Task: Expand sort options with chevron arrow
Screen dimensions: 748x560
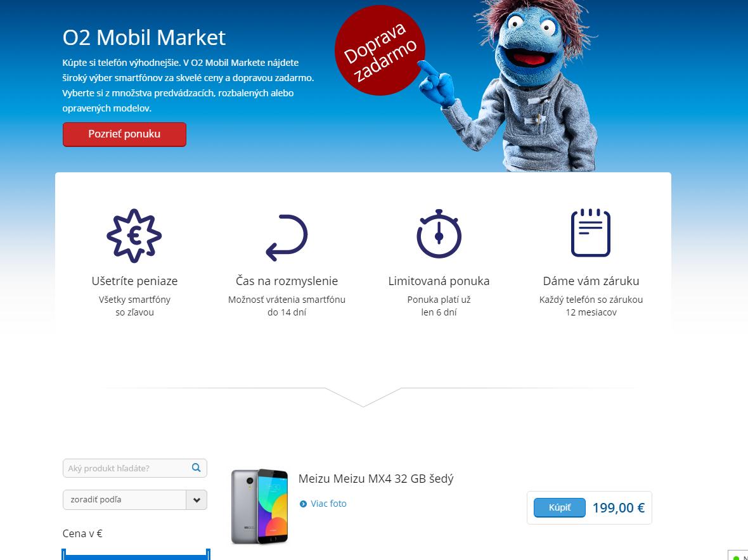Action: tap(197, 500)
